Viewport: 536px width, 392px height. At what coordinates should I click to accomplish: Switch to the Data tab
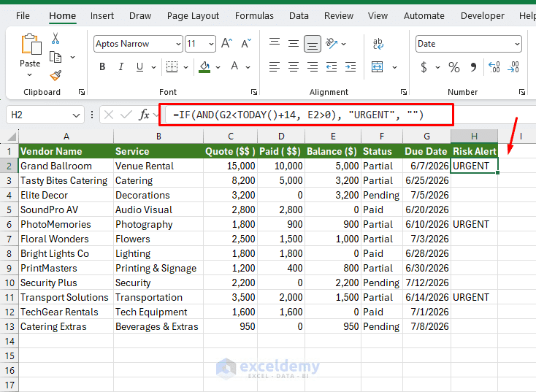tap(299, 16)
